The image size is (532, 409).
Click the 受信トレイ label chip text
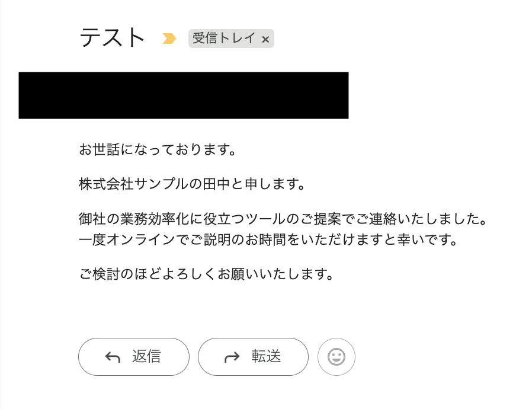click(x=225, y=39)
